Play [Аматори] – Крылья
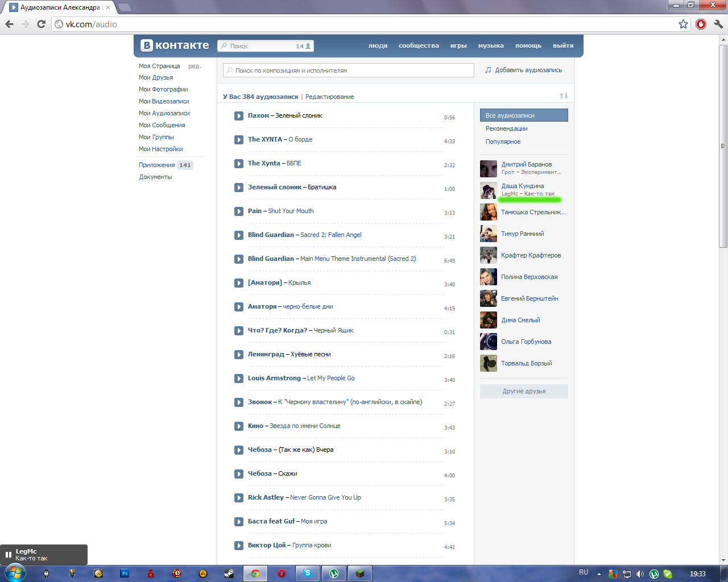This screenshot has width=728, height=582. click(239, 283)
